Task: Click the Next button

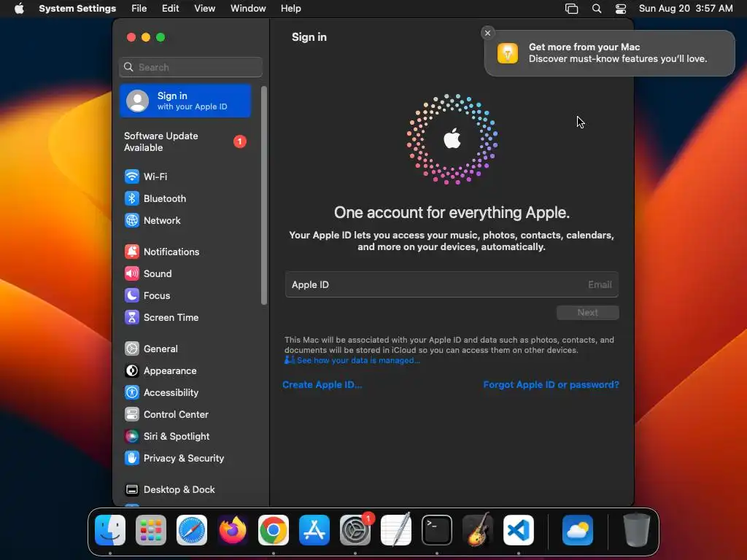Action: pos(587,313)
